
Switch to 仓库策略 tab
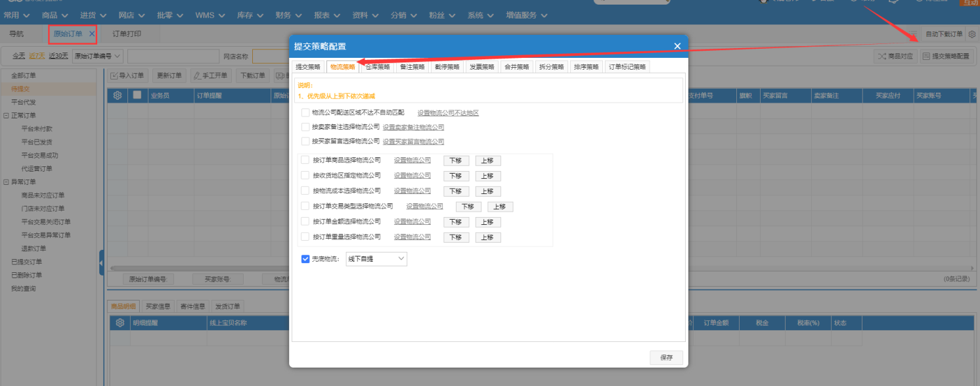(378, 66)
